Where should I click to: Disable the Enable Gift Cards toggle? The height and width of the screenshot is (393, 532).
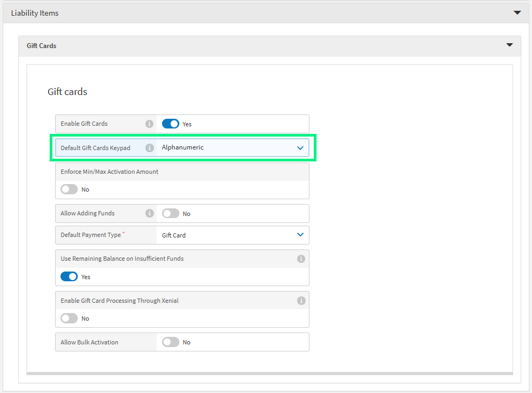(171, 124)
